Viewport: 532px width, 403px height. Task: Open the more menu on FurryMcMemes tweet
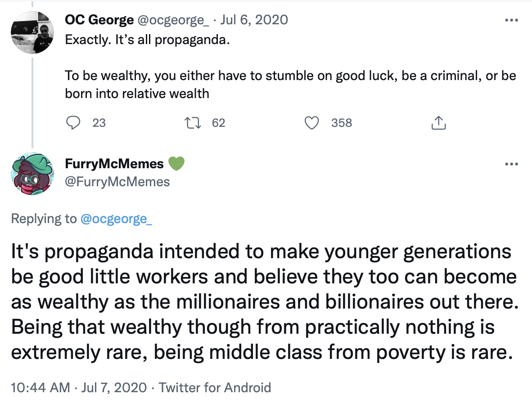pyautogui.click(x=511, y=164)
